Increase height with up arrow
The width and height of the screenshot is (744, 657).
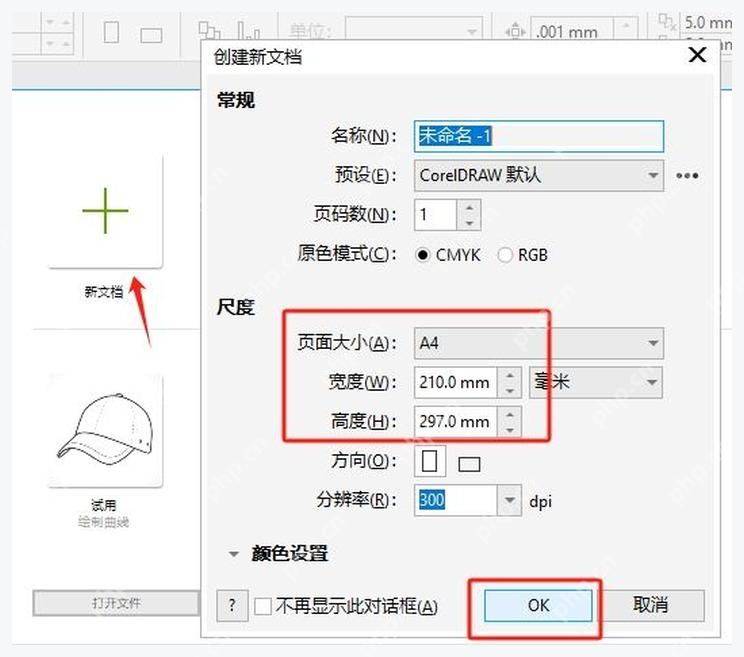[x=510, y=414]
